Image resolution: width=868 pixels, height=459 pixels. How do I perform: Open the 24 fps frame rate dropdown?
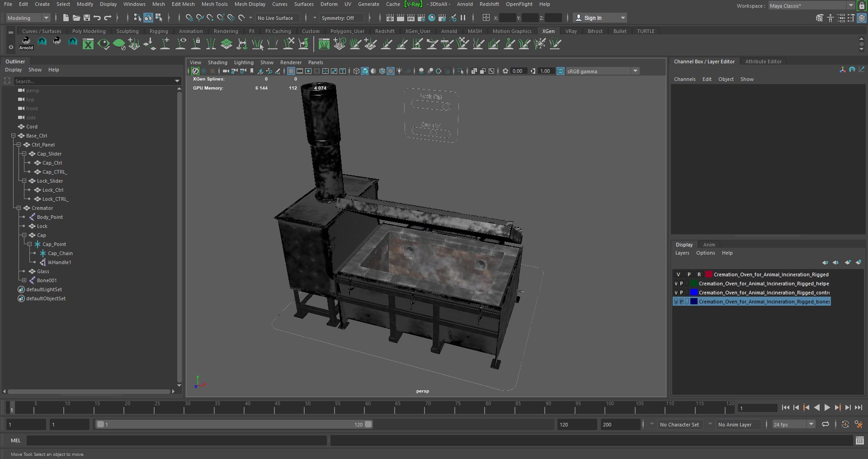(793, 424)
